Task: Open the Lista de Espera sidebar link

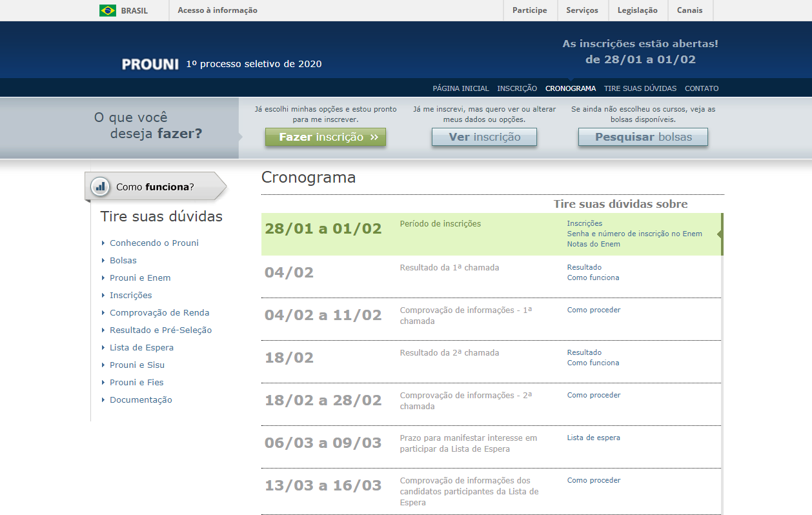Action: coord(141,348)
